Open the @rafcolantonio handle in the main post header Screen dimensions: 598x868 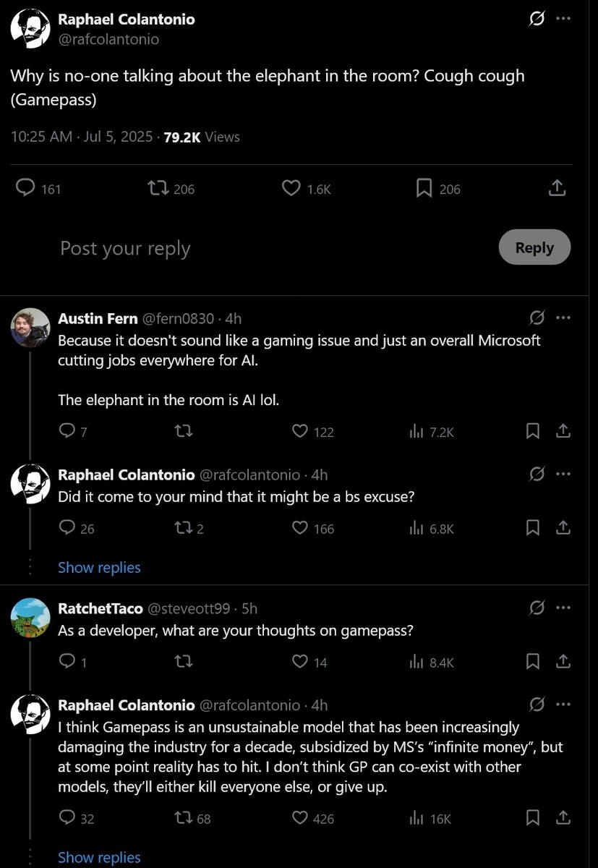click(x=108, y=40)
